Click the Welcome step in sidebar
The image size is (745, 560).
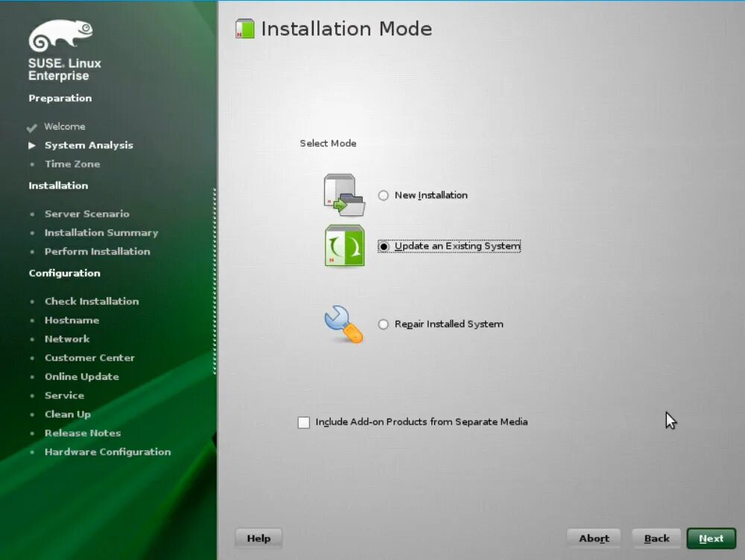coord(65,127)
